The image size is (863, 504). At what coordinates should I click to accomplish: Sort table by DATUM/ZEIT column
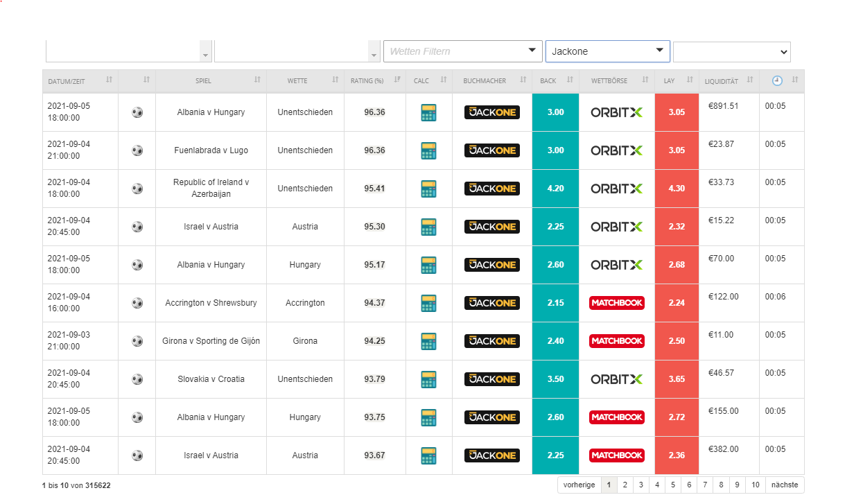[80, 80]
